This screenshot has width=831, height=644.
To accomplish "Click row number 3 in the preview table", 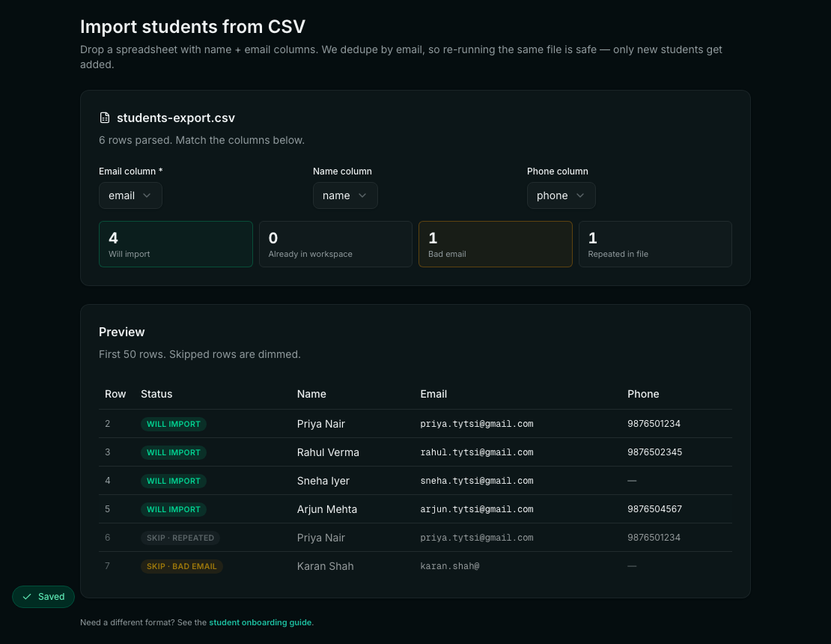I will click(108, 452).
